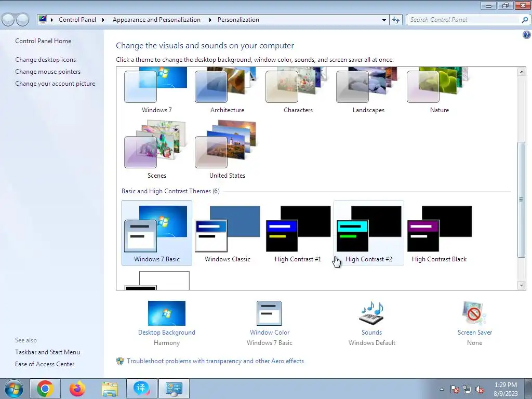This screenshot has height=399, width=532.
Task: Open Desktop Background settings icon
Action: pyautogui.click(x=167, y=313)
